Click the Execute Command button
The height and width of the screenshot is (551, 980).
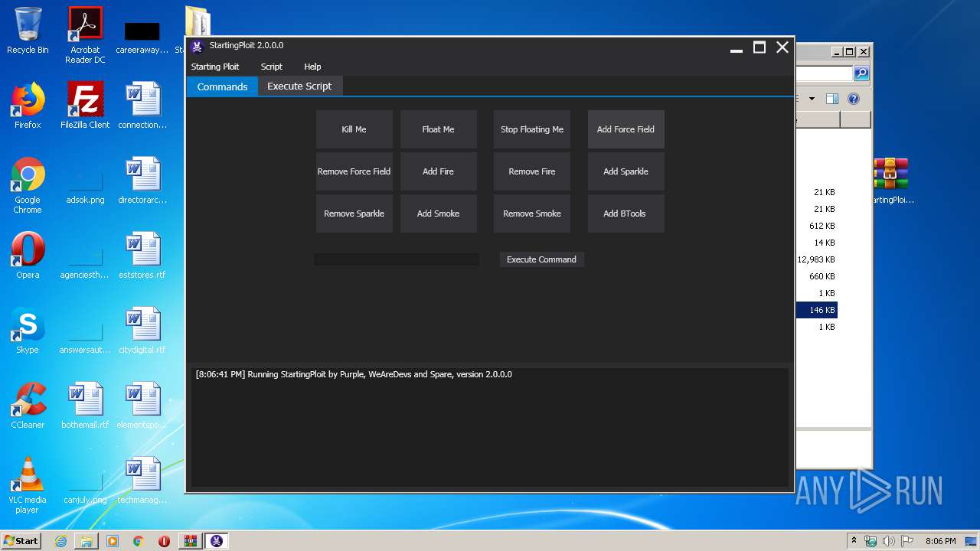(541, 259)
